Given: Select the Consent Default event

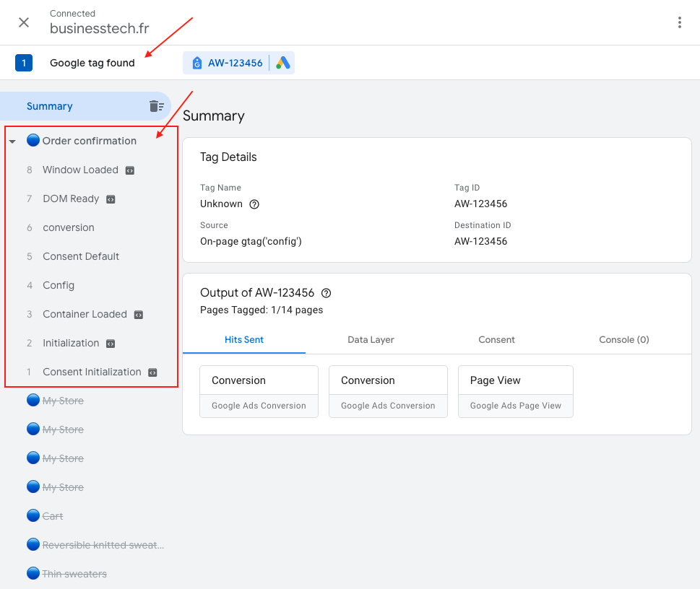Looking at the screenshot, I should tap(81, 256).
